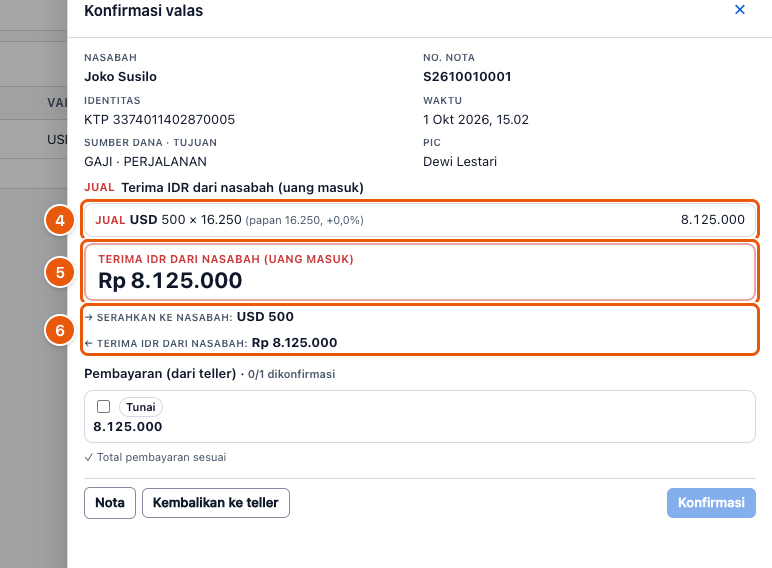
Task: Click the Tunai payment method chip
Action: [x=141, y=407]
